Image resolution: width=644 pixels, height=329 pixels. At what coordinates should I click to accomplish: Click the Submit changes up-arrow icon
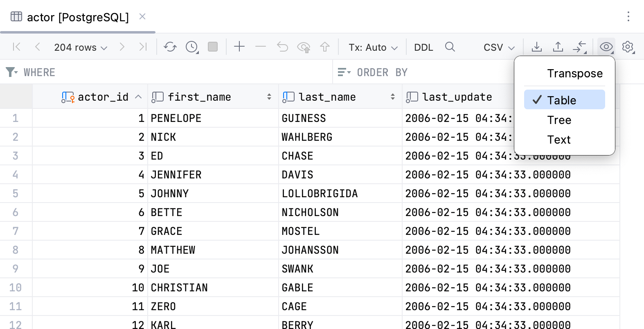325,47
